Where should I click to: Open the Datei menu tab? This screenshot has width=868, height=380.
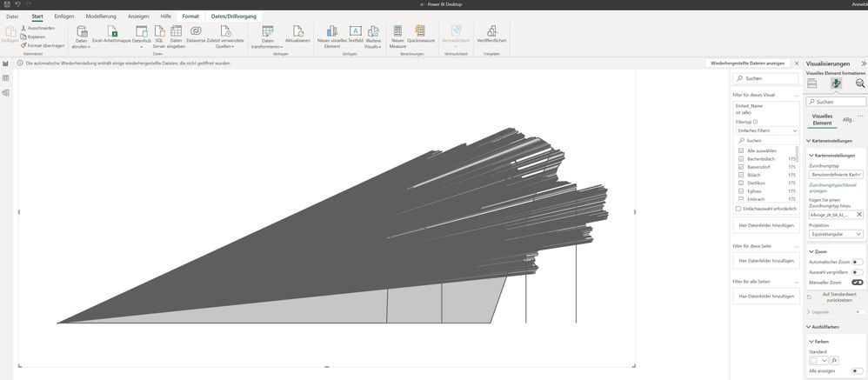coord(12,17)
